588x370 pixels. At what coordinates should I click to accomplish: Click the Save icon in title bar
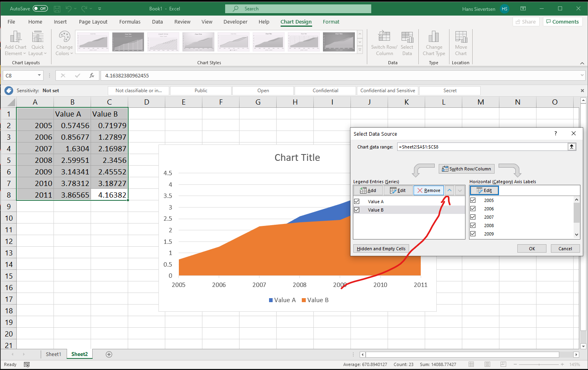pyautogui.click(x=57, y=8)
